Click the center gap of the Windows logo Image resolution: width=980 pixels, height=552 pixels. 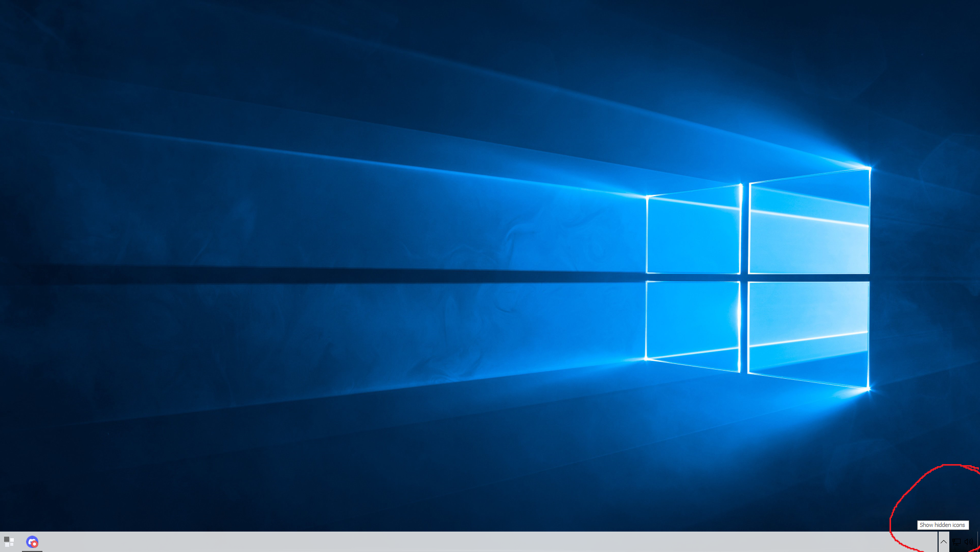[744, 278]
